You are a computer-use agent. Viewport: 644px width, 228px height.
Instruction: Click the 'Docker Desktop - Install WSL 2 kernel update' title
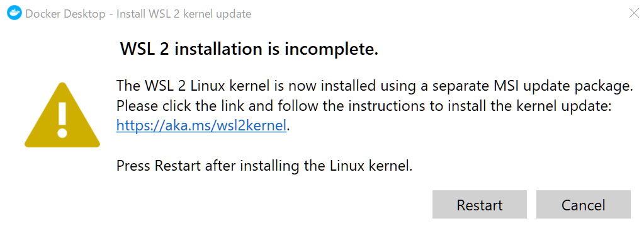pos(138,14)
